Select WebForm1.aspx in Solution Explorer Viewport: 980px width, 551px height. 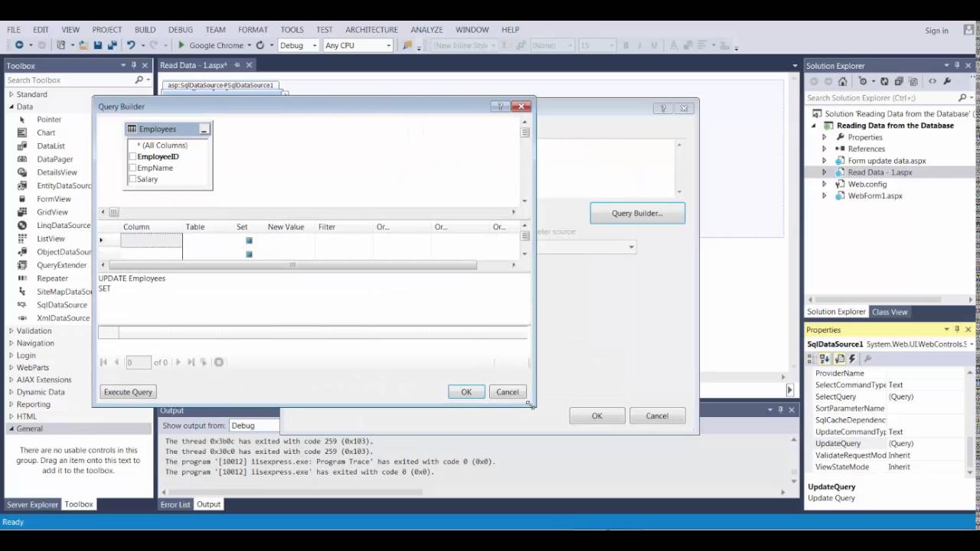tap(875, 196)
